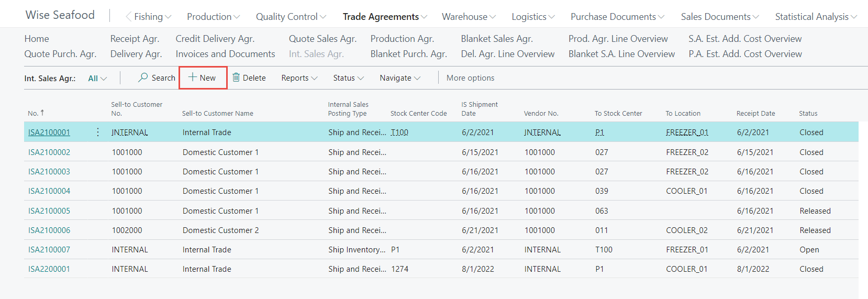Open the Trade Agreements menu
This screenshot has width=868, height=299.
click(x=385, y=17)
